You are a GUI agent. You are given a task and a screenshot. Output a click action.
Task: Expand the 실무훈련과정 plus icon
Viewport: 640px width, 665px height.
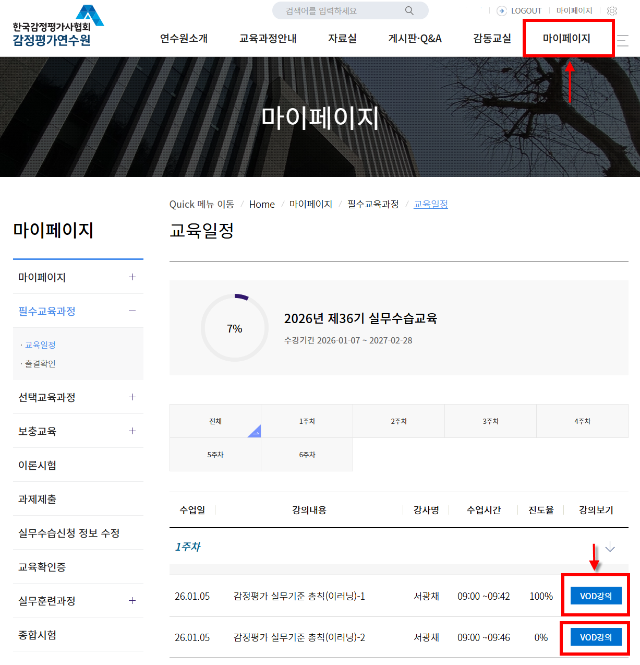[132, 601]
